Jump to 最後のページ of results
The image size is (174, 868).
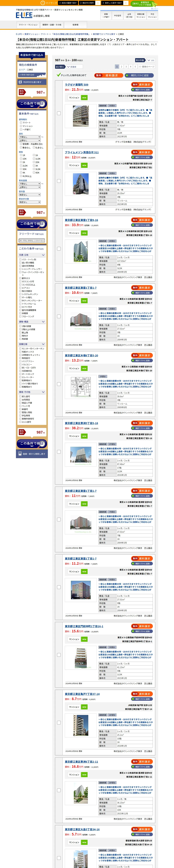[x=147, y=67]
